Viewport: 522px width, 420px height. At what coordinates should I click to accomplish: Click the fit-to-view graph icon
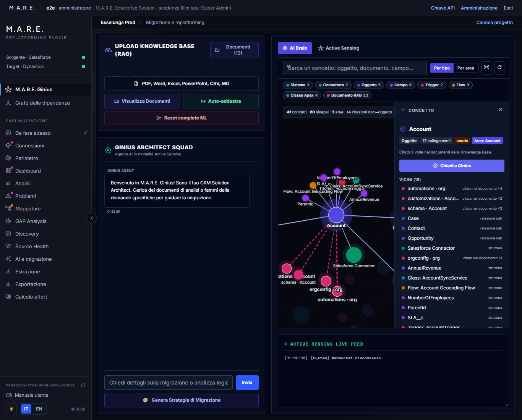click(x=486, y=68)
